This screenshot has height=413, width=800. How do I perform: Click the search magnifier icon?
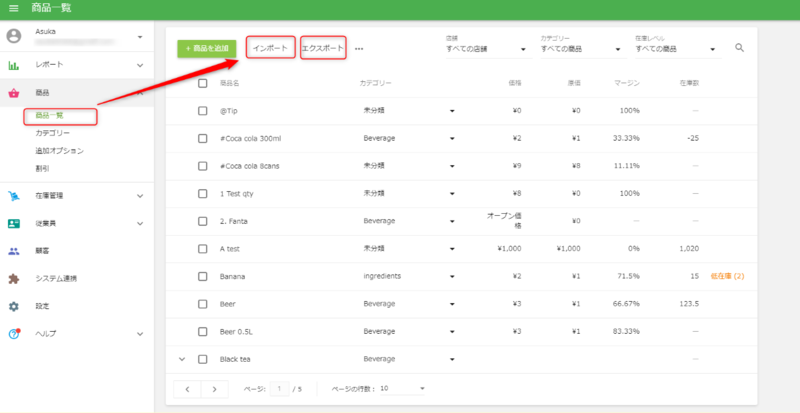coord(740,47)
